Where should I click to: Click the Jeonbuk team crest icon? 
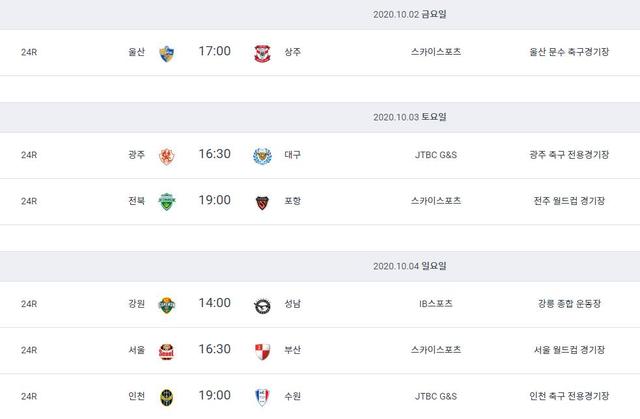[167, 200]
